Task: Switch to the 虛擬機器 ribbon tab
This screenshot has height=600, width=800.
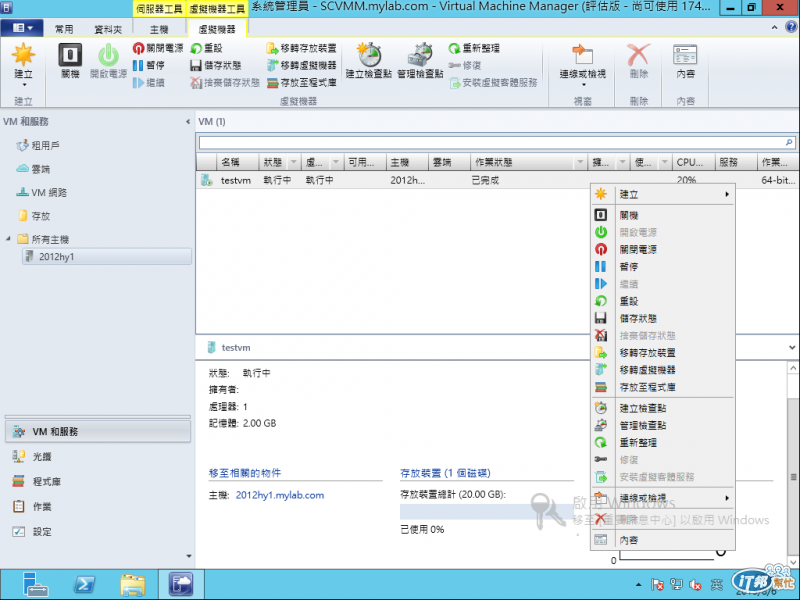Action: [x=217, y=29]
